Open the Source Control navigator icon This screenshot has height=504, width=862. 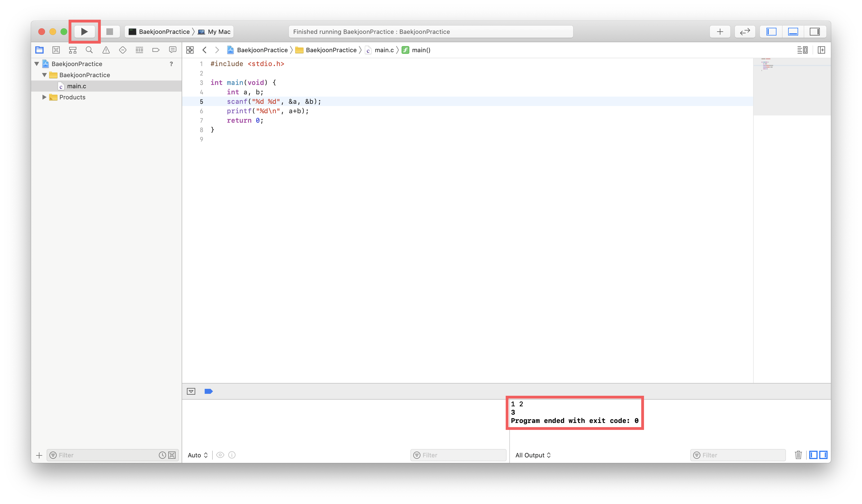pyautogui.click(x=56, y=50)
